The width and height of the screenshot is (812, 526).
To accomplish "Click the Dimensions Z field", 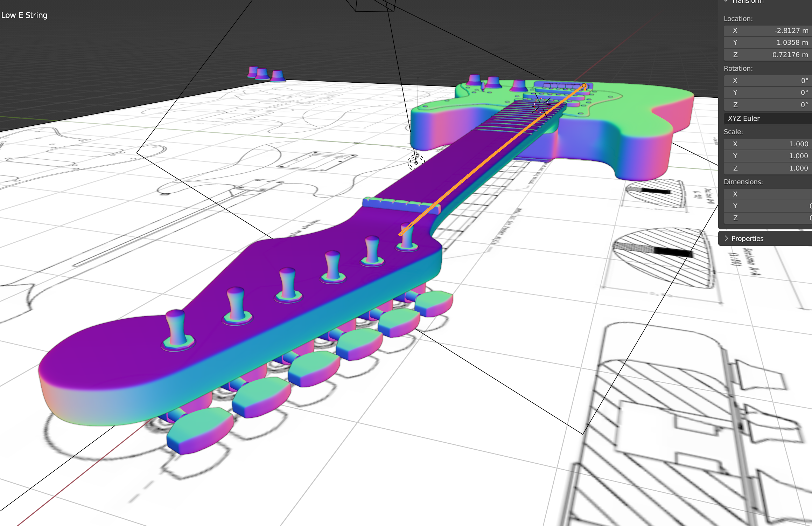I will [767, 218].
